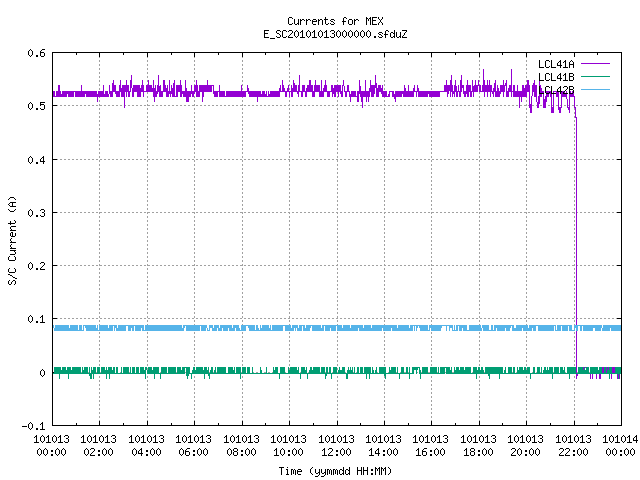
Task: Click the purple LCL41A legend line sample
Action: 595,64
